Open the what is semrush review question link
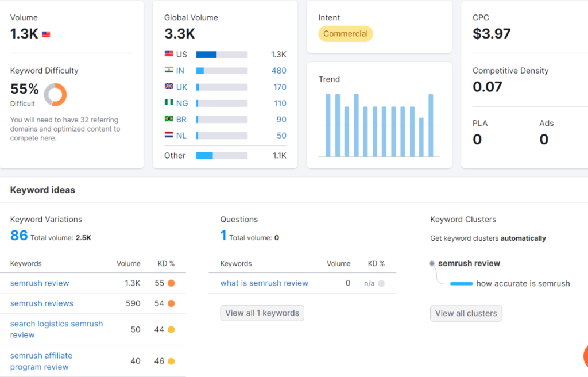This screenshot has width=588, height=377. click(x=264, y=283)
